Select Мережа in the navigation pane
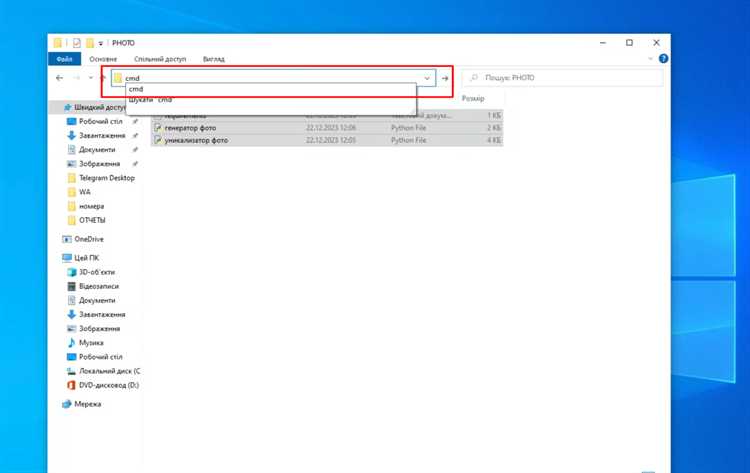The width and height of the screenshot is (750, 473). coord(88,404)
